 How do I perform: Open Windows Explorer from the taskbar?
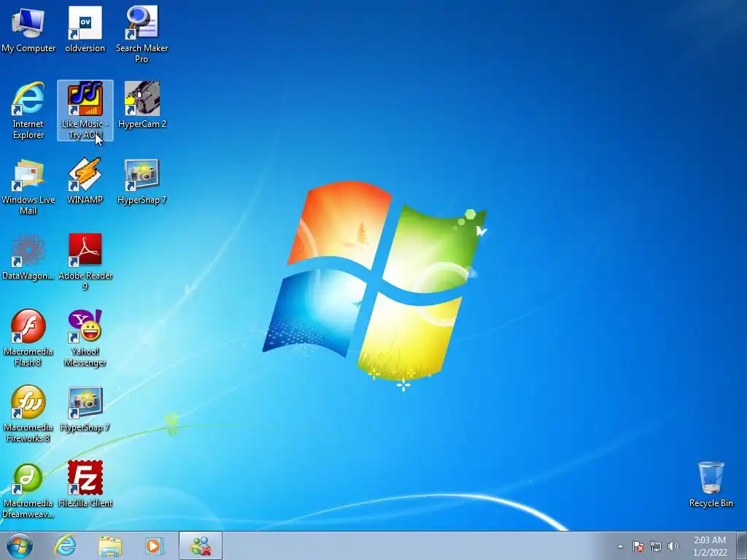tap(110, 545)
